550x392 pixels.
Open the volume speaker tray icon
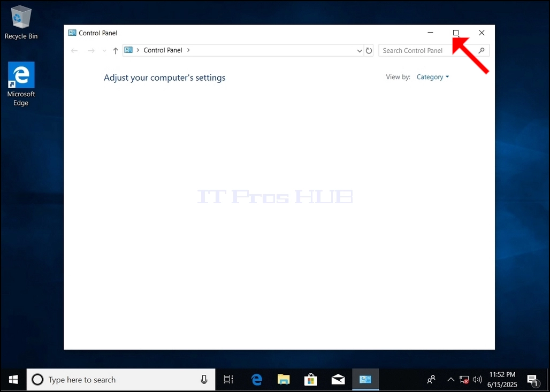click(x=477, y=379)
